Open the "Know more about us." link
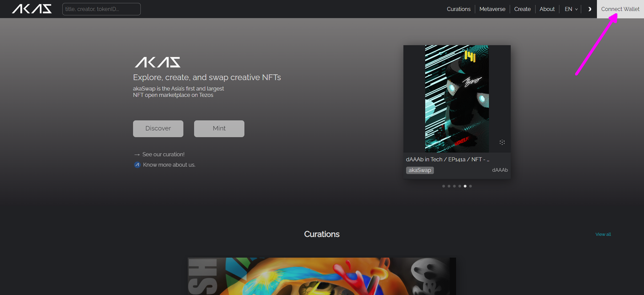Image resolution: width=644 pixels, height=295 pixels. (x=169, y=165)
